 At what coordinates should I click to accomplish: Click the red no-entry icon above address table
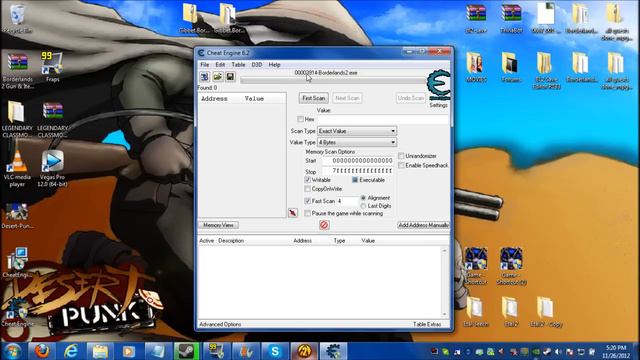tap(324, 225)
